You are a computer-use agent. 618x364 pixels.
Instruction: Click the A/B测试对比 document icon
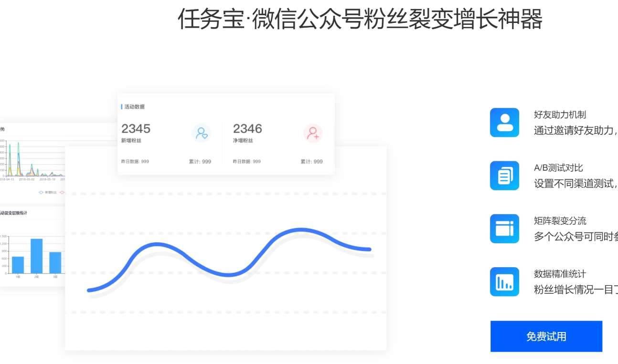click(x=504, y=176)
